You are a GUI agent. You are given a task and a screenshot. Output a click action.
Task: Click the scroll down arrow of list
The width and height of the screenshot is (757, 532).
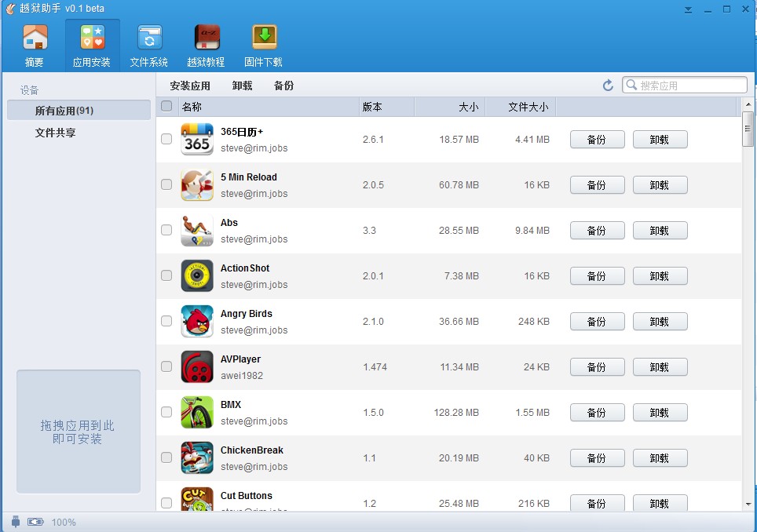coord(748,505)
